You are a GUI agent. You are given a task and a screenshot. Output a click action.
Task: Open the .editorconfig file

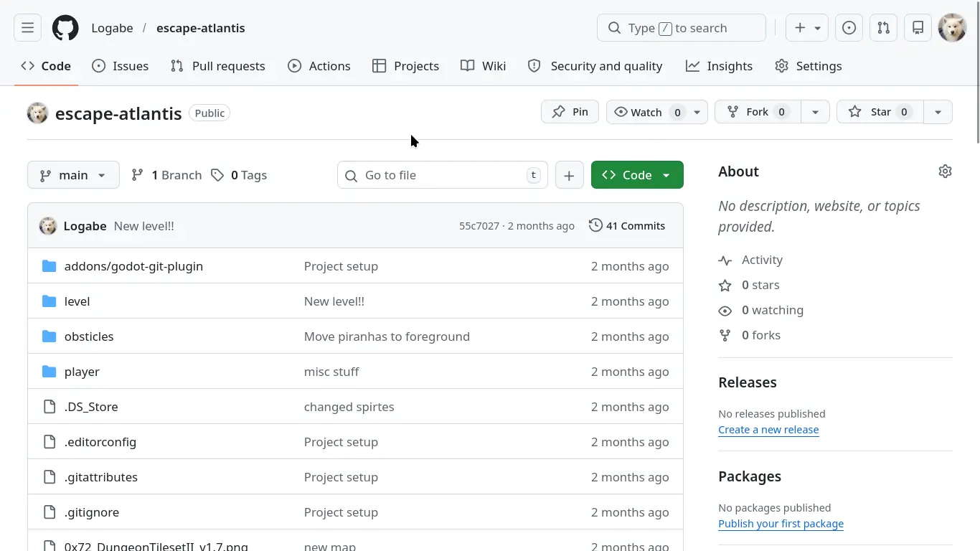[x=100, y=442]
